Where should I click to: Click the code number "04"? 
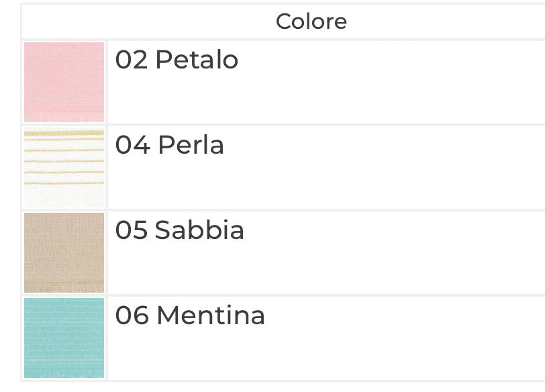coord(132,145)
